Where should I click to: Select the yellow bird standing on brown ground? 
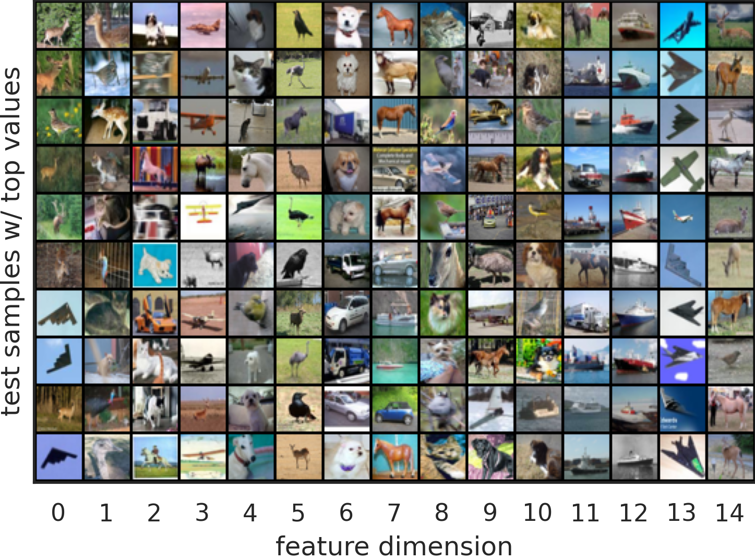[x=539, y=217]
